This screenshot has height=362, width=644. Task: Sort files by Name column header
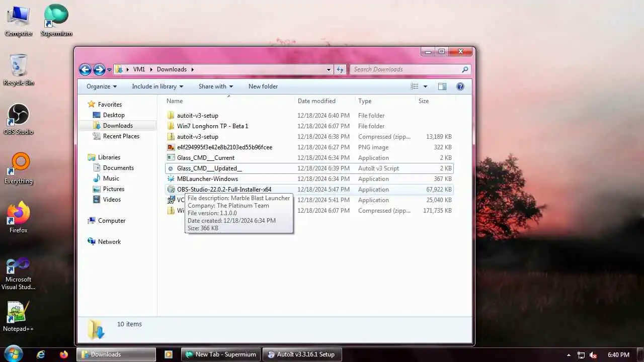point(229,101)
